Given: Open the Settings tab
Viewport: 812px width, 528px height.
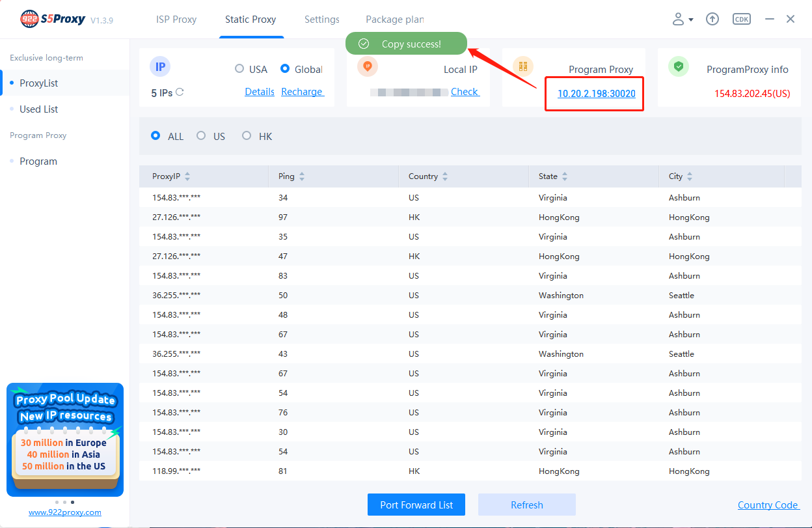Looking at the screenshot, I should click(322, 20).
